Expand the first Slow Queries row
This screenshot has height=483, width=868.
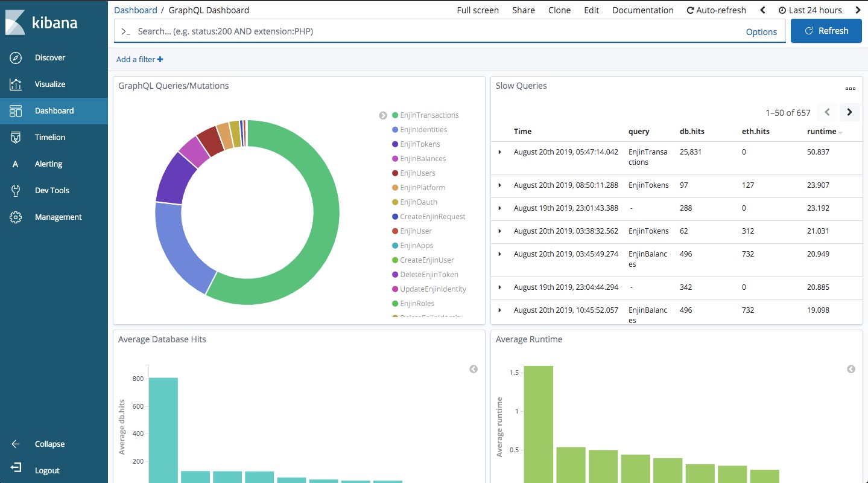tap(499, 152)
